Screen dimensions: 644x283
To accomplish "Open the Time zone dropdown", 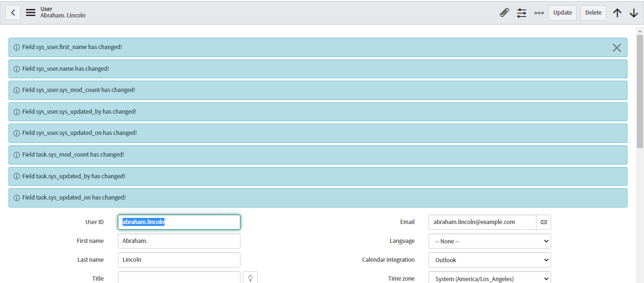I will point(489,278).
